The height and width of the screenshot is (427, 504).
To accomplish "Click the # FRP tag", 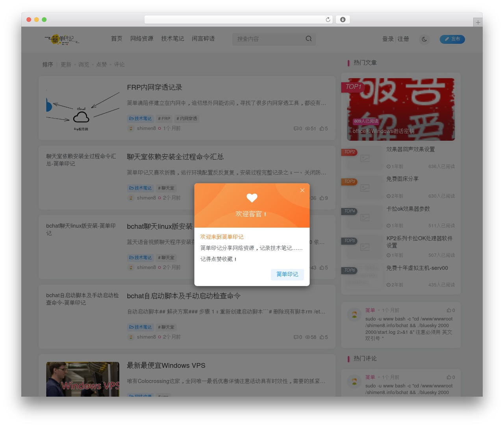I will tap(164, 119).
